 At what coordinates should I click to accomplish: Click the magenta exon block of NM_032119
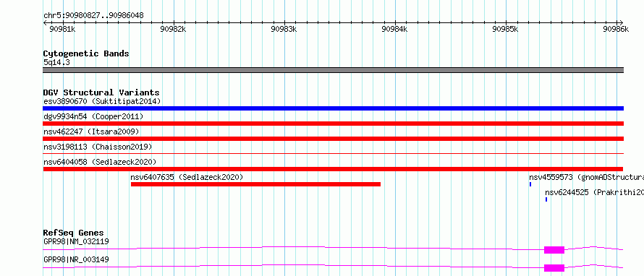click(554, 250)
